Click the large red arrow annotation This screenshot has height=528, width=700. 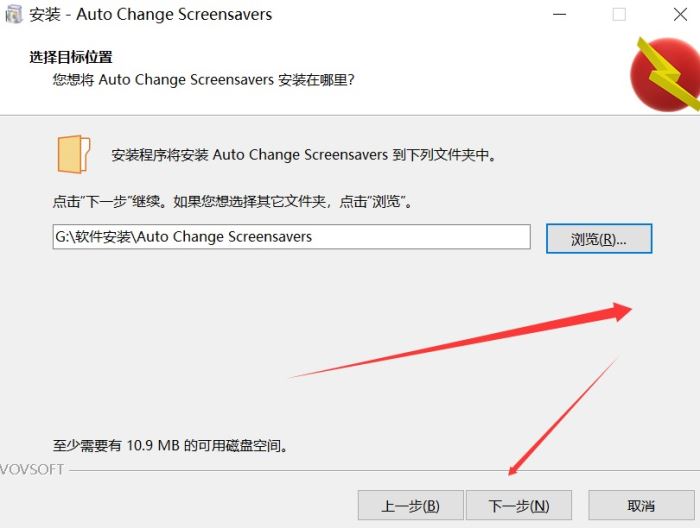pyautogui.click(x=461, y=340)
